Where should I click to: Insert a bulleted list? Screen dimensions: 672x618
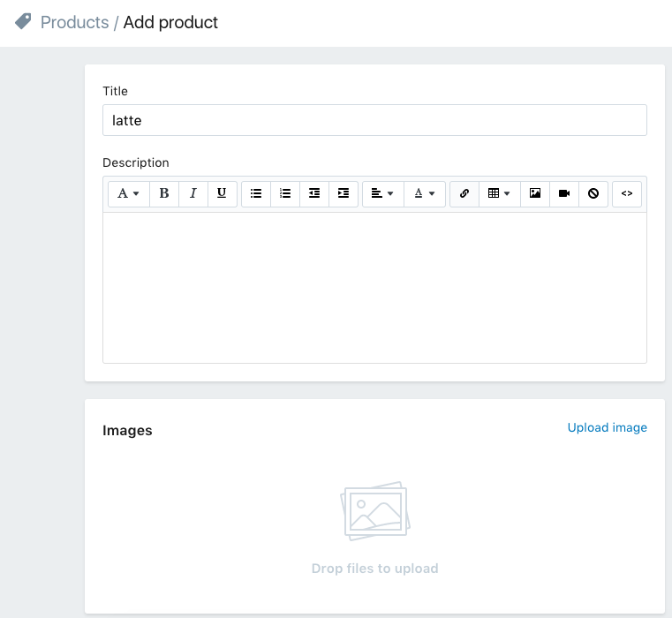[x=256, y=193]
